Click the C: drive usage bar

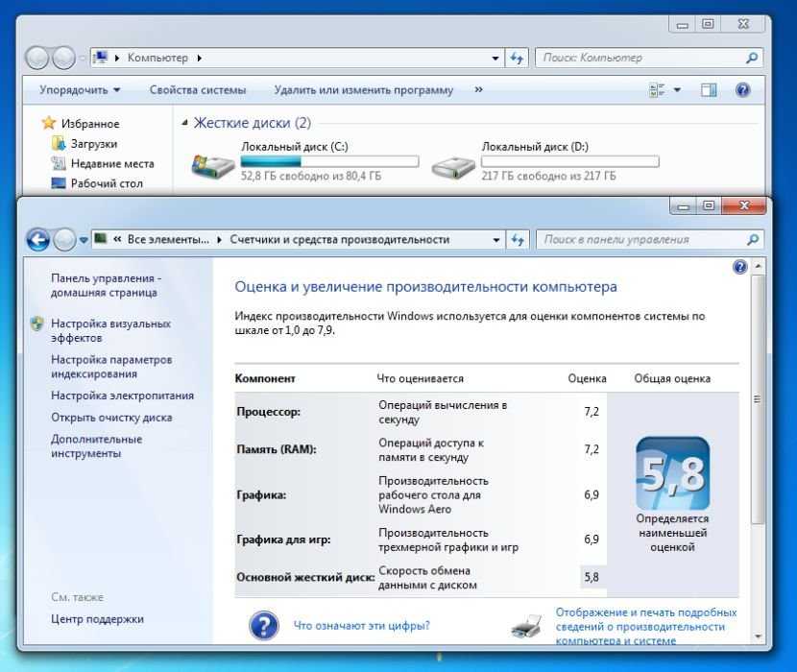[x=329, y=161]
